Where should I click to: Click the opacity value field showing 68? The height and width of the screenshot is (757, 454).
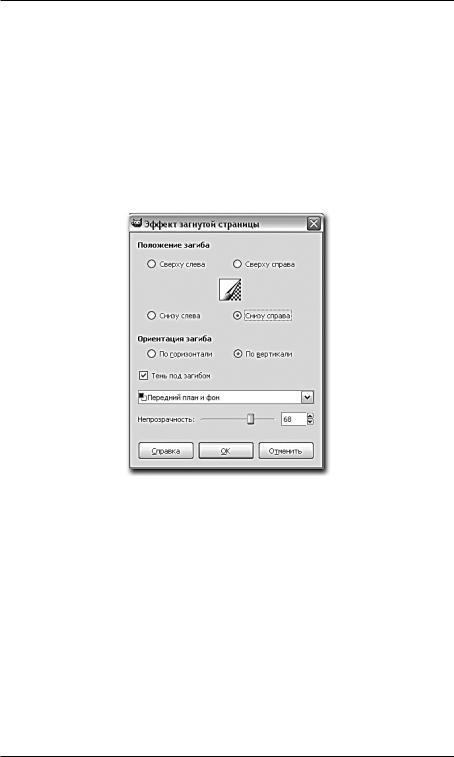293,419
